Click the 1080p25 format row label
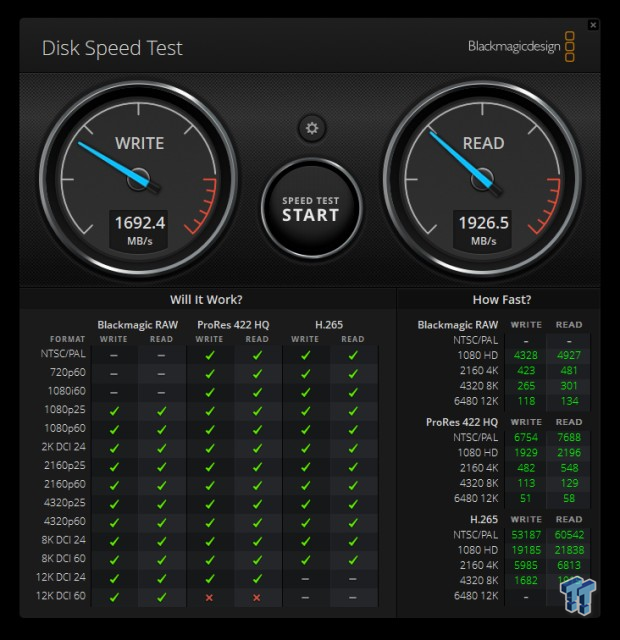 pyautogui.click(x=65, y=409)
